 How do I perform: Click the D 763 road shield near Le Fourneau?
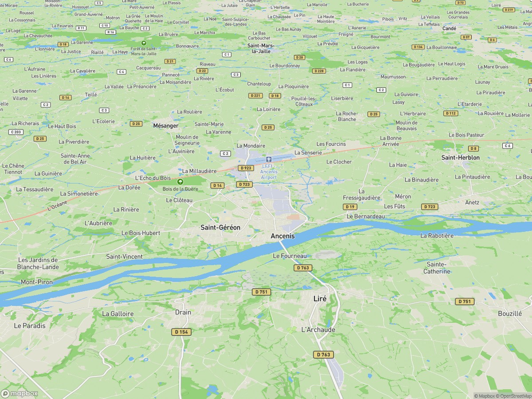(303, 268)
